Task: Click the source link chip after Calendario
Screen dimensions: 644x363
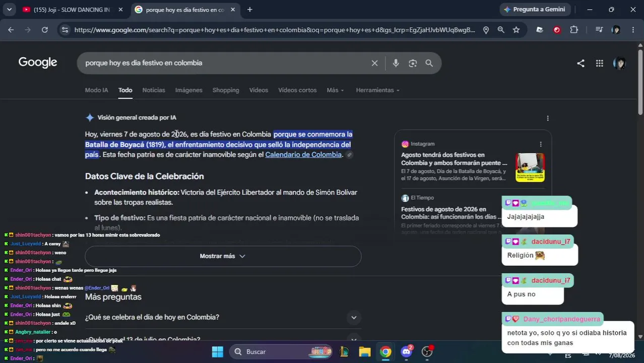Action: (x=349, y=155)
